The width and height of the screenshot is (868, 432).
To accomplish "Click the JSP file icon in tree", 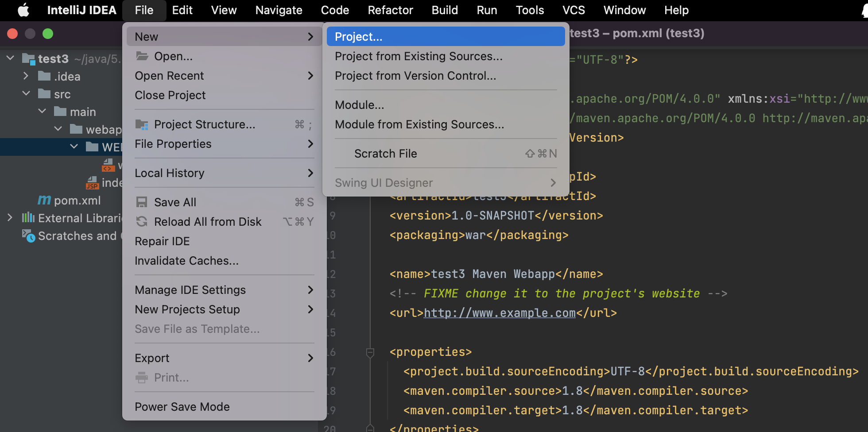I will (92, 182).
